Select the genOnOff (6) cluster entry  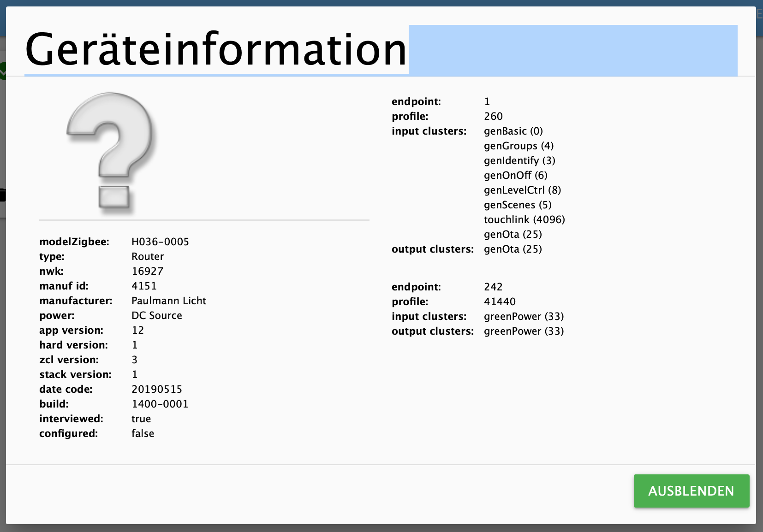pos(516,175)
